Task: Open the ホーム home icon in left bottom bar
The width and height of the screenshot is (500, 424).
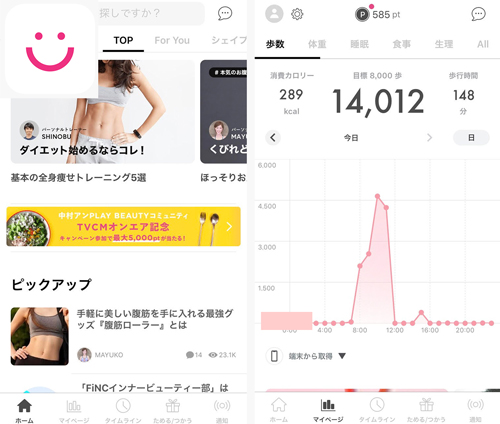Action: coord(24,411)
